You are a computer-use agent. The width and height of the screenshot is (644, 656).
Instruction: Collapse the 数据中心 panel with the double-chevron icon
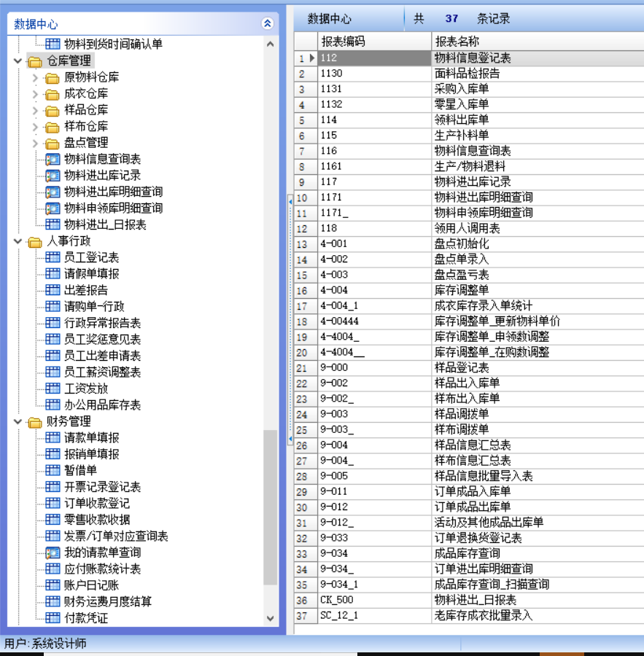click(267, 23)
